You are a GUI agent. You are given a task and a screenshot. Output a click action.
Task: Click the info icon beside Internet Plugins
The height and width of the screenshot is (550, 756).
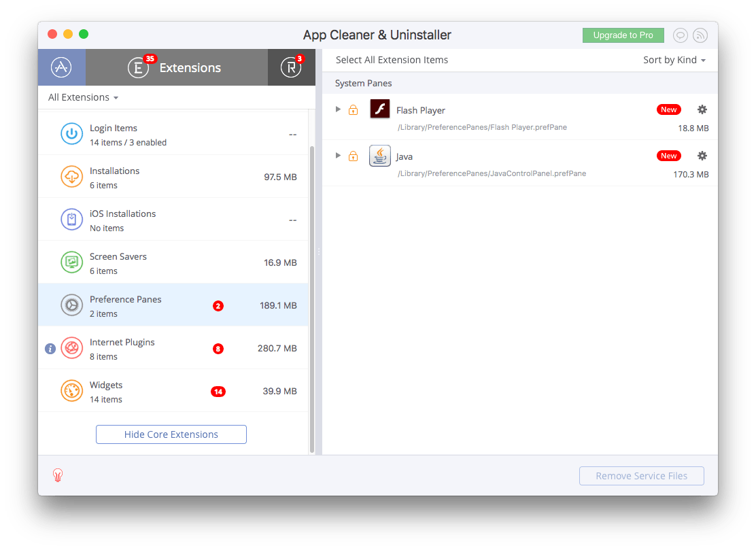[x=50, y=348]
